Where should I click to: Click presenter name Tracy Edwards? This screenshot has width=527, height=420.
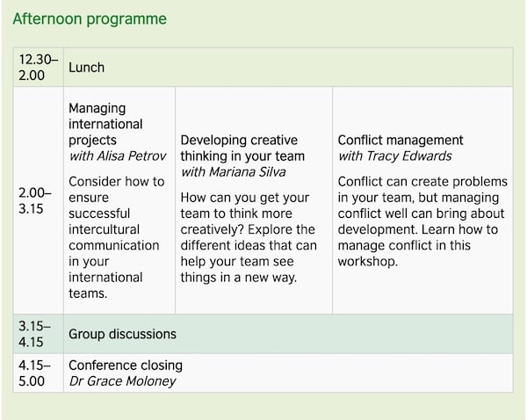click(395, 156)
